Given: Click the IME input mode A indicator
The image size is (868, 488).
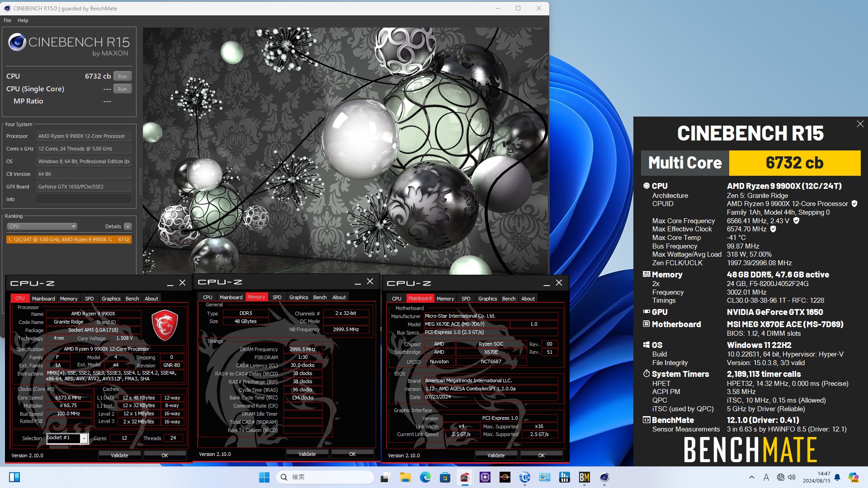Looking at the screenshot, I should (766, 477).
